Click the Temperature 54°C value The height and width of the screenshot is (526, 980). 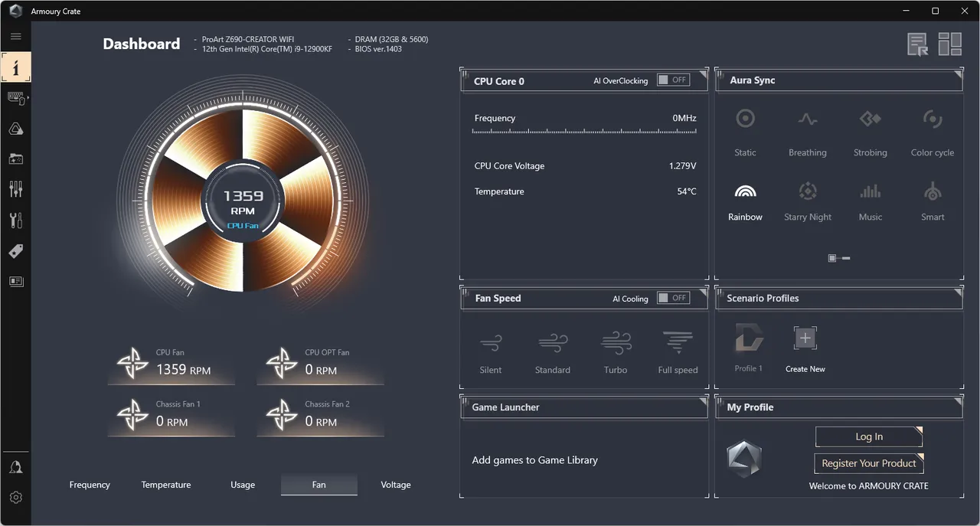tap(687, 191)
